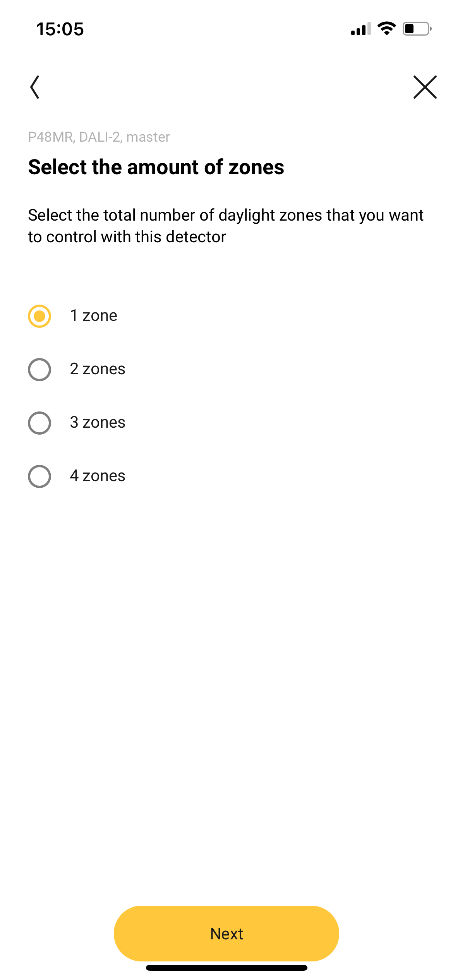Tap the cellular signal strength icon
453x980 pixels.
click(360, 29)
